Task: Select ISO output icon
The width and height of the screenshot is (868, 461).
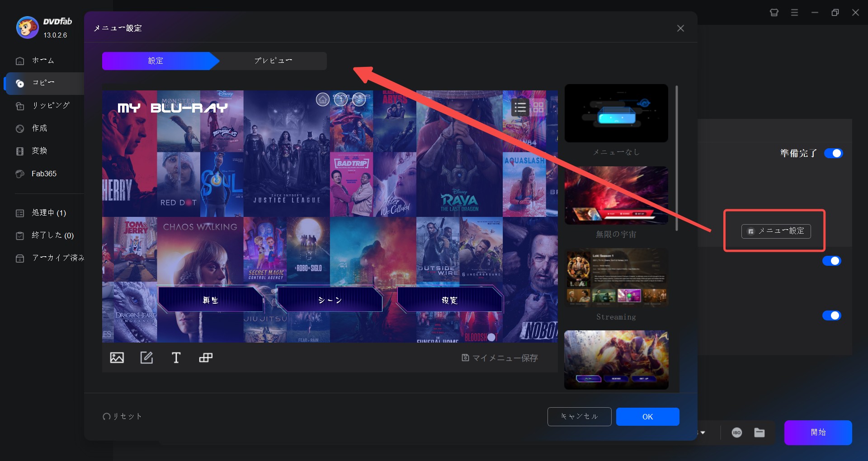Action: [x=737, y=433]
